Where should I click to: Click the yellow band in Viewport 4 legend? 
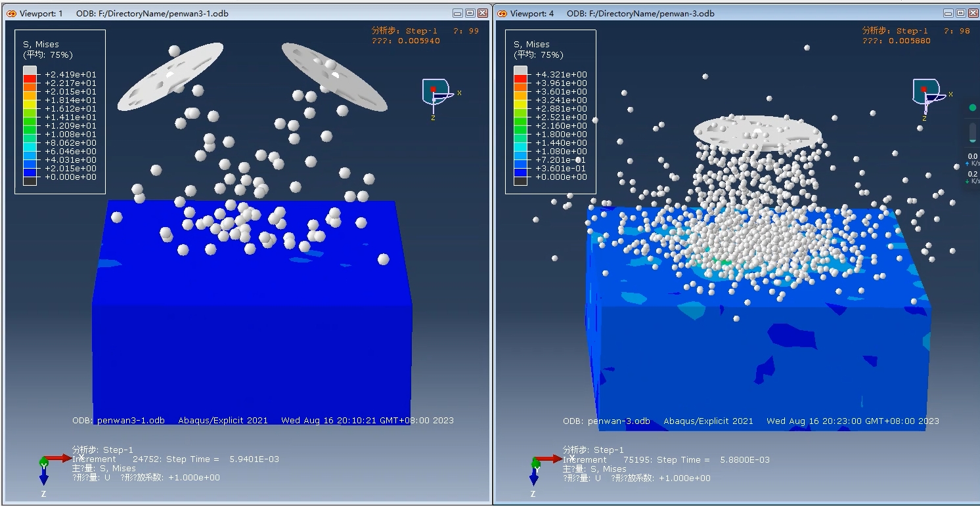pyautogui.click(x=521, y=104)
